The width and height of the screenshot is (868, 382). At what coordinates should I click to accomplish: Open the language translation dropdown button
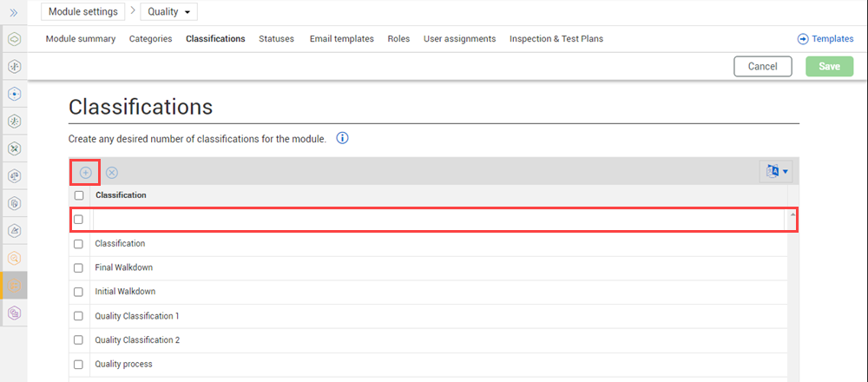(775, 172)
